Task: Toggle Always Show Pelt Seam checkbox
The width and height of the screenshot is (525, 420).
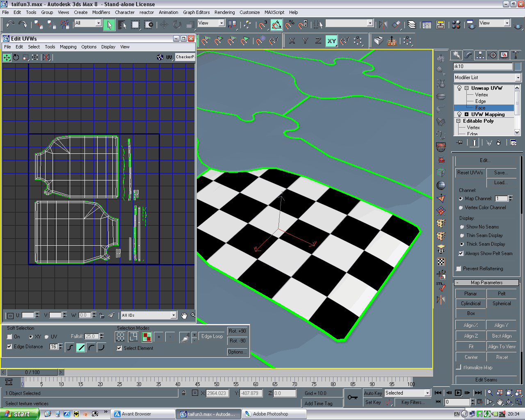Action: tap(461, 253)
